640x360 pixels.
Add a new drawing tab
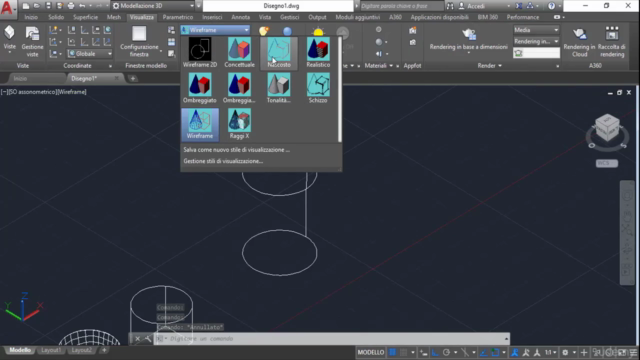pos(133,78)
